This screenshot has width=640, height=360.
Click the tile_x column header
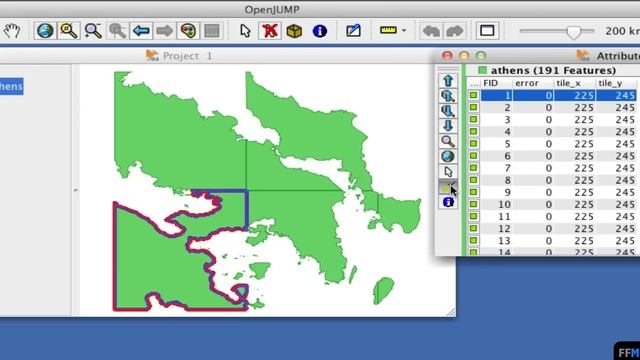tap(574, 83)
